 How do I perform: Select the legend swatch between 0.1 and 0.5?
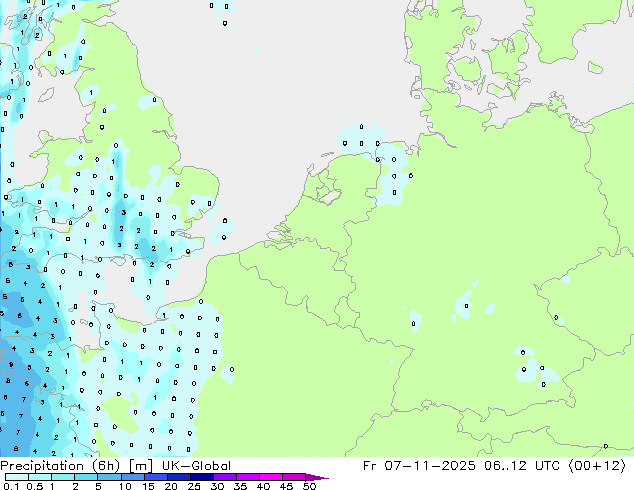point(17,477)
